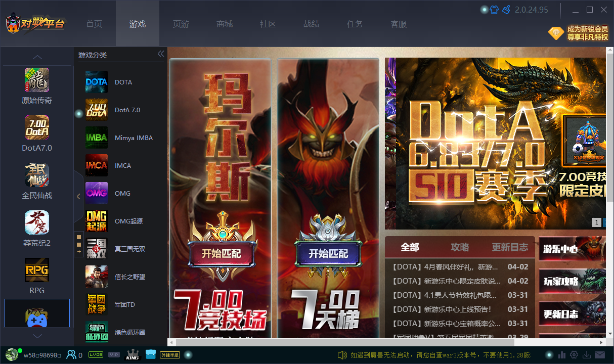The height and width of the screenshot is (364, 614).
Task: Click the plus button on the side handle
Action: (x=79, y=251)
